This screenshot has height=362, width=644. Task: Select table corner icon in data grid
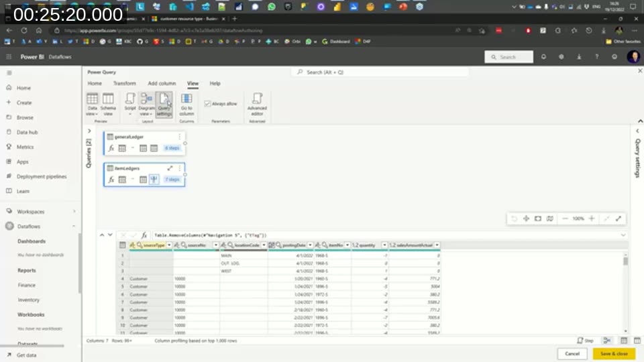point(122,245)
